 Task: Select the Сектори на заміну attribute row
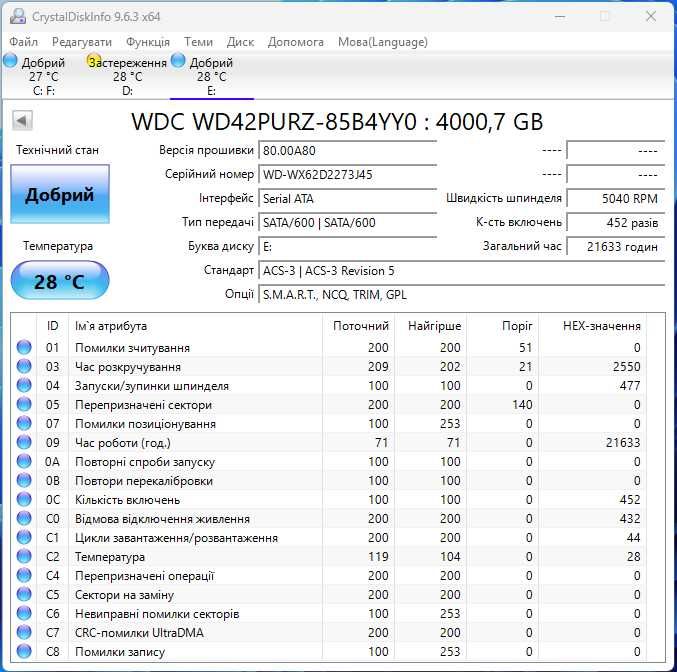pyautogui.click(x=331, y=594)
